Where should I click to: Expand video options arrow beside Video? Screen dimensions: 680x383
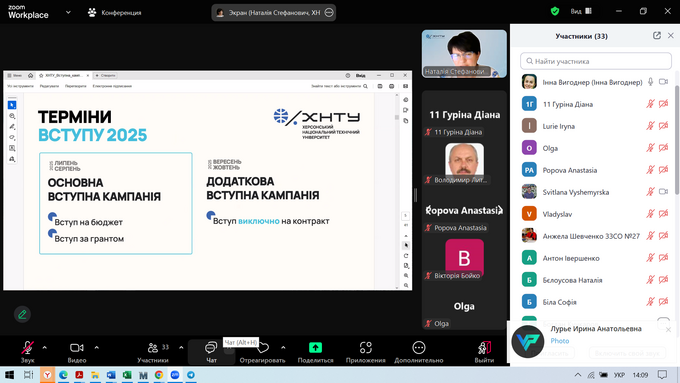(x=96, y=347)
